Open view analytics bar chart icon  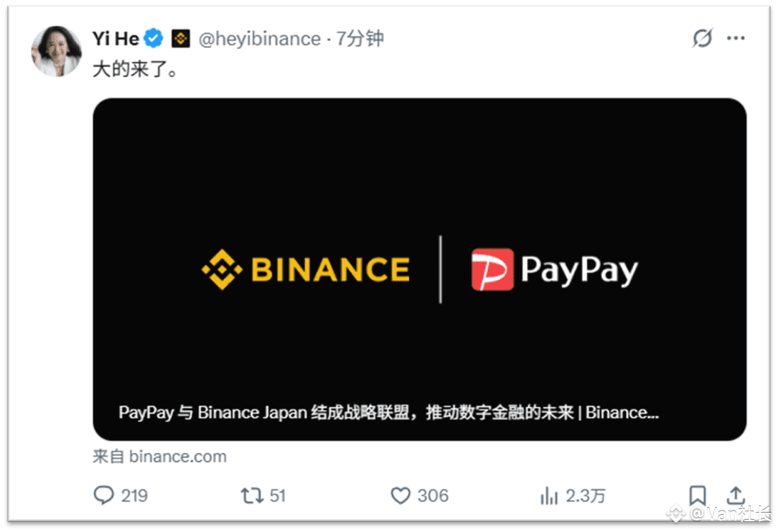549,495
